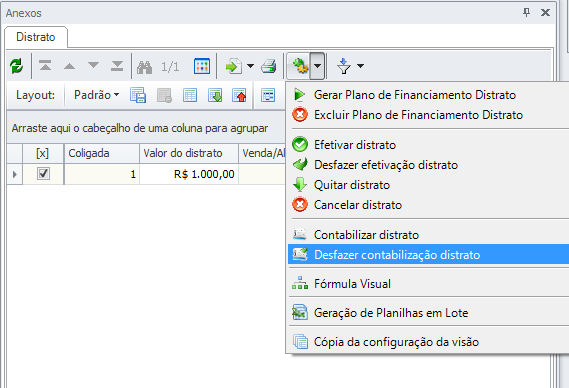Select the Coligada cell with value 1

coord(102,174)
